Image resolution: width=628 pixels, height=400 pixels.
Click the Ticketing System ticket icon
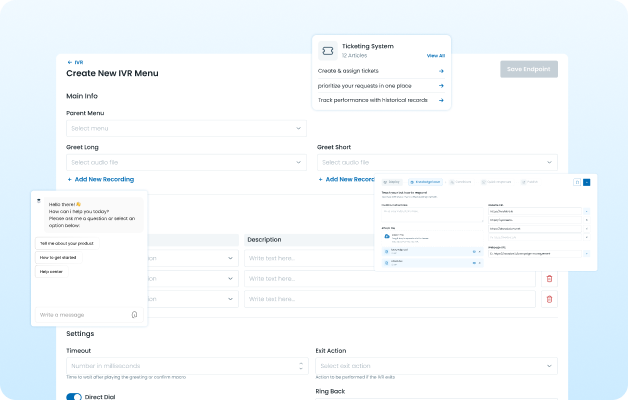coord(327,50)
